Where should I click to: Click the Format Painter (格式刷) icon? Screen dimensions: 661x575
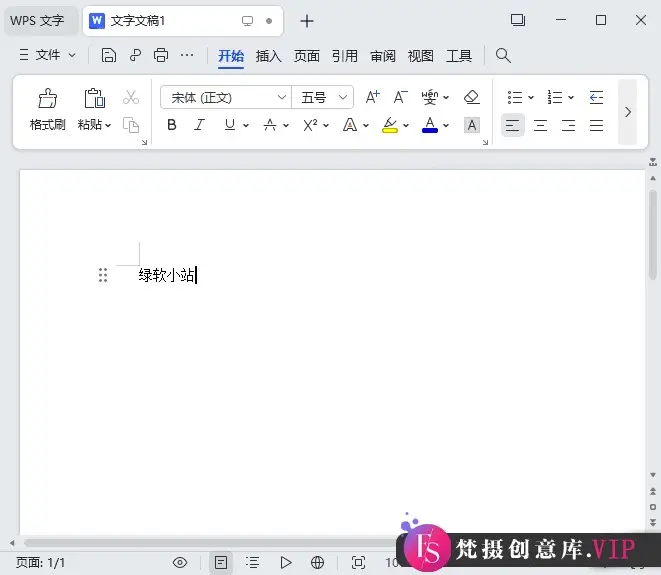point(47,98)
